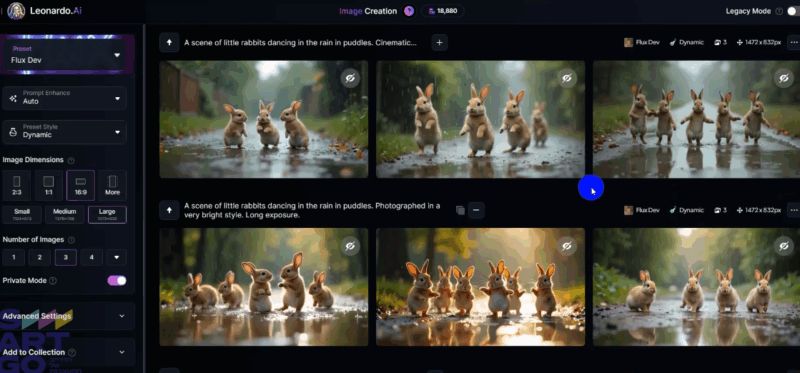Screen dimensions: 800x373
Task: Open the third rabbits image in first row
Action: click(696, 119)
